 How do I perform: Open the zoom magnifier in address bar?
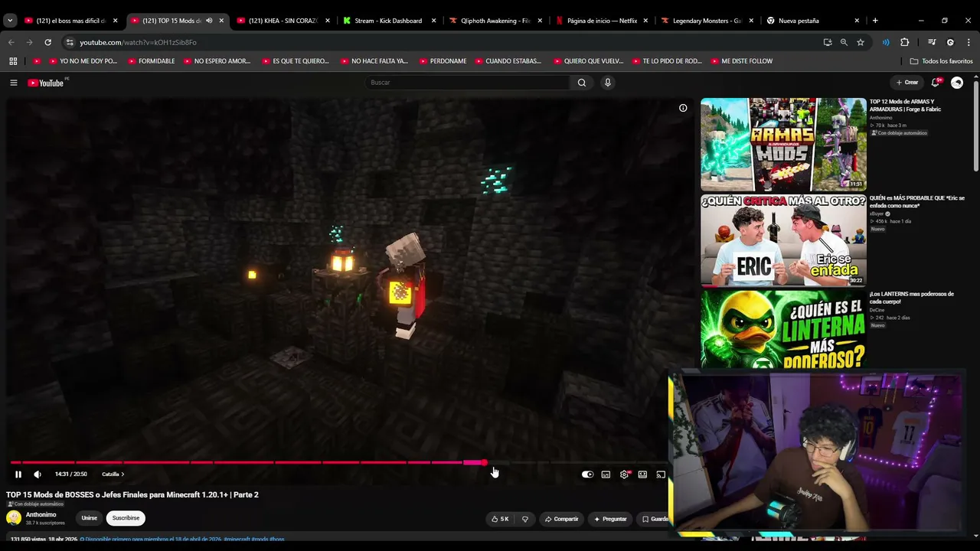pos(844,43)
